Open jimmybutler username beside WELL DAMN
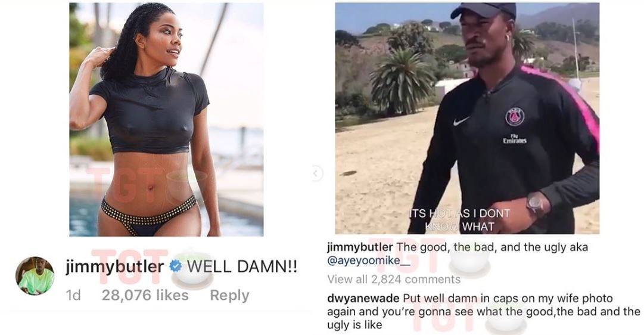Image resolution: width=644 pixels, height=335 pixels. (114, 267)
